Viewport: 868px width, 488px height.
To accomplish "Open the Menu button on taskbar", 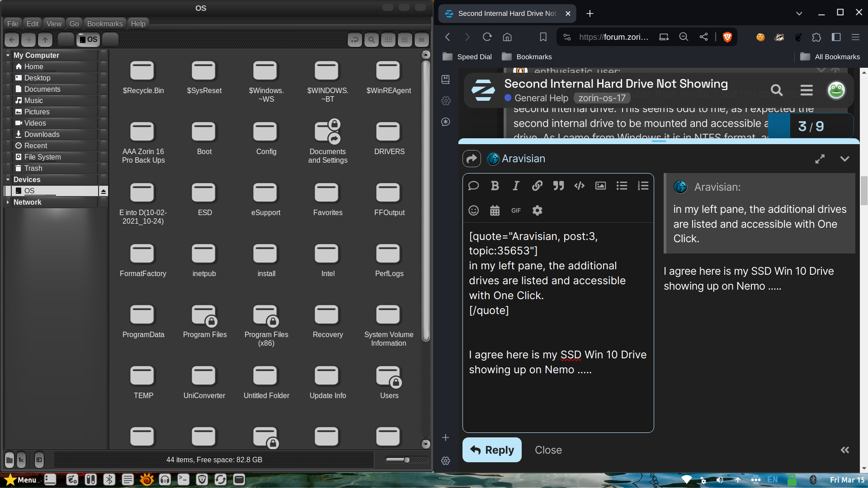I will pyautogui.click(x=20, y=480).
